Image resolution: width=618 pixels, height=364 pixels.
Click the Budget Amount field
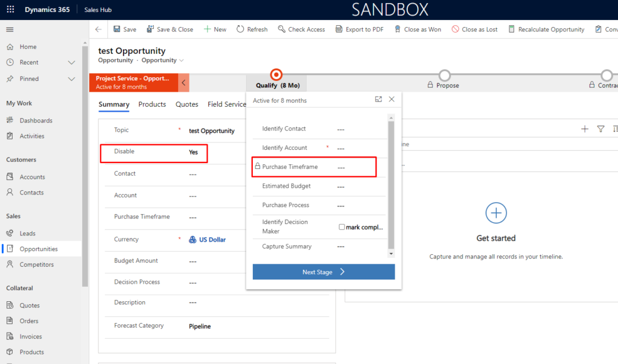(217, 261)
